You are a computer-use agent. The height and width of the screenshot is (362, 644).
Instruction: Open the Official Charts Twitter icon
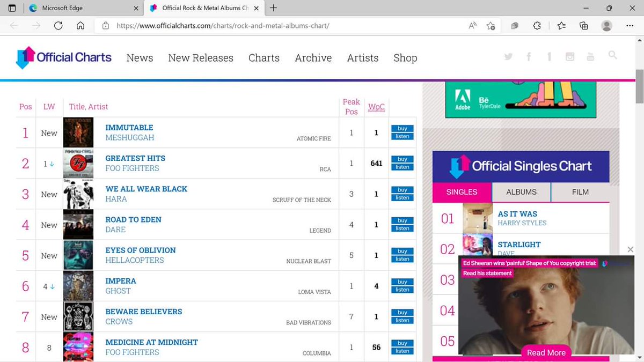(508, 57)
